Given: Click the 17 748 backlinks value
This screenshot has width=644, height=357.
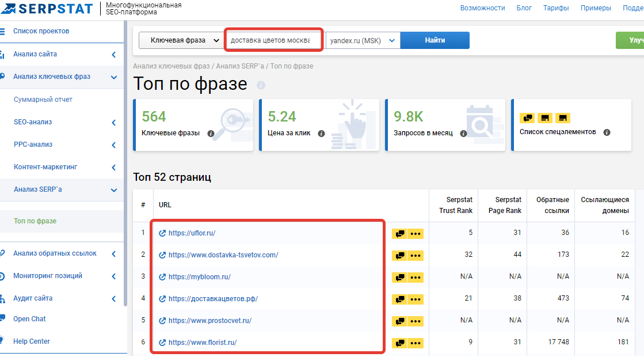Looking at the screenshot, I should pyautogui.click(x=559, y=342).
